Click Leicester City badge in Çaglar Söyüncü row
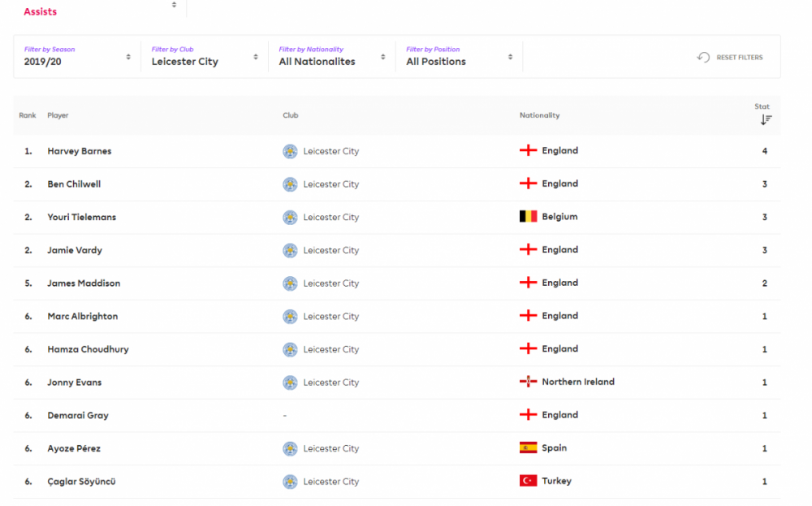The width and height of the screenshot is (812, 506). point(290,482)
